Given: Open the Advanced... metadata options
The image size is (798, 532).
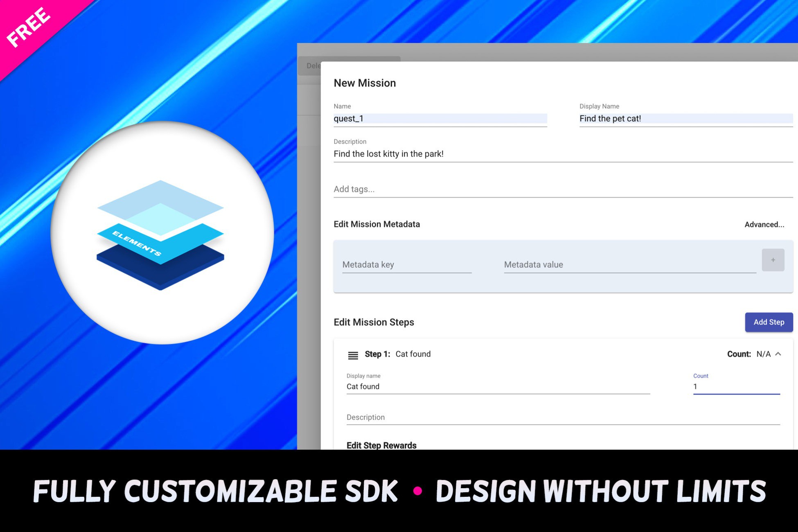Looking at the screenshot, I should pyautogui.click(x=764, y=224).
